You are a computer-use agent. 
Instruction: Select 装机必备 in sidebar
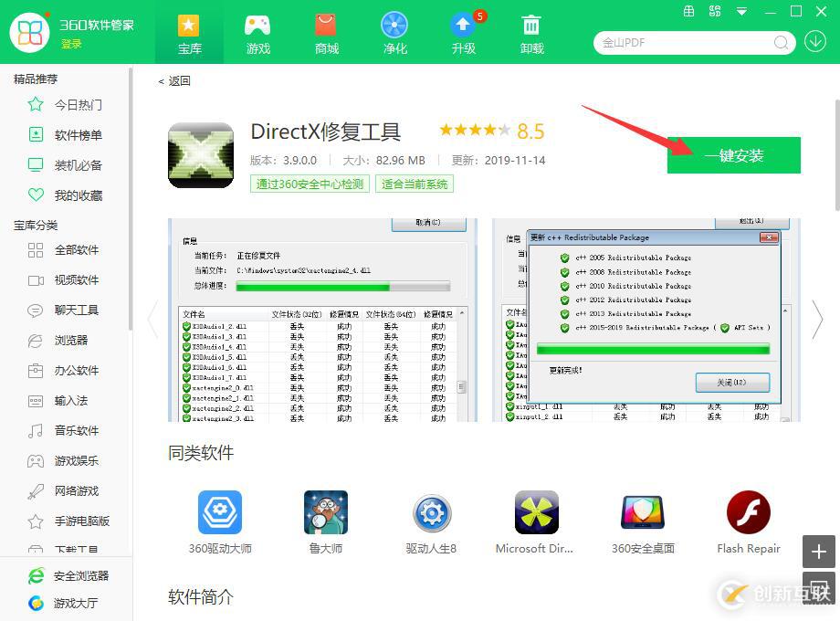[66, 165]
